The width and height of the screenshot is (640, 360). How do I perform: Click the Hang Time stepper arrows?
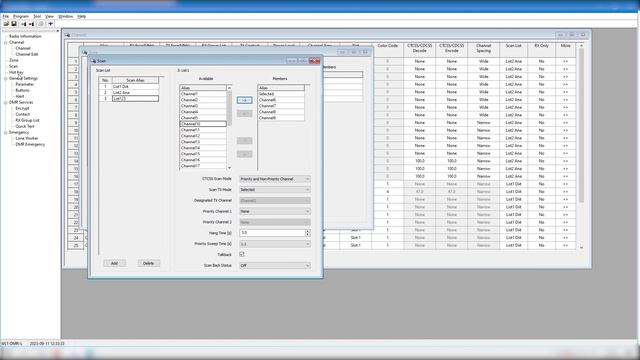click(308, 233)
